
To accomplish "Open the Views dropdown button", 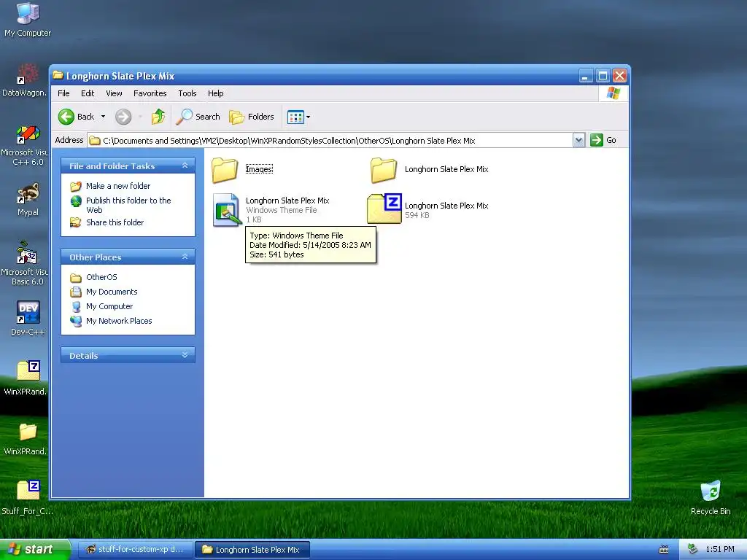I will point(298,117).
